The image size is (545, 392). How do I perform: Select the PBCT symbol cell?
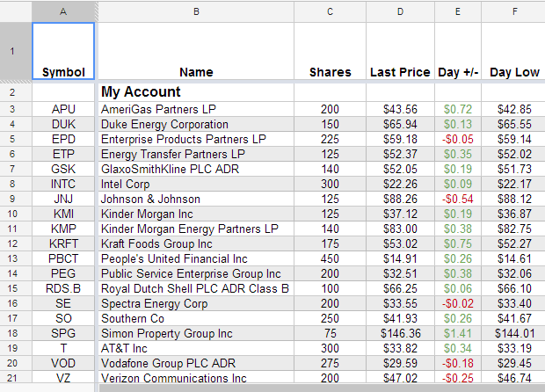click(63, 258)
